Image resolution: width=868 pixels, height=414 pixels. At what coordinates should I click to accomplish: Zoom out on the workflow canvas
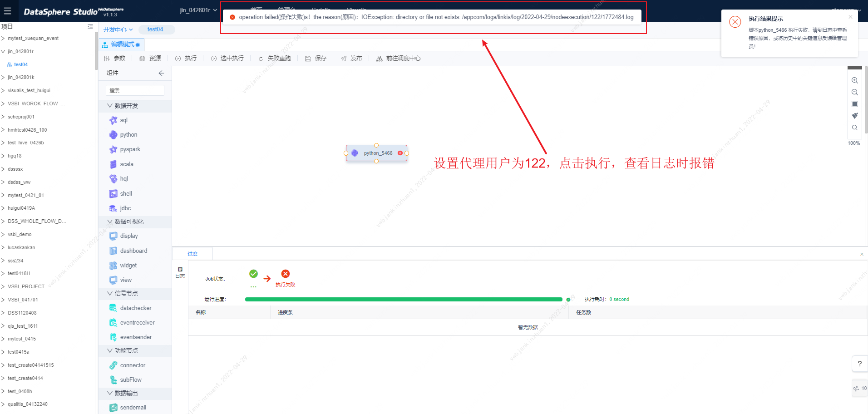pos(854,92)
